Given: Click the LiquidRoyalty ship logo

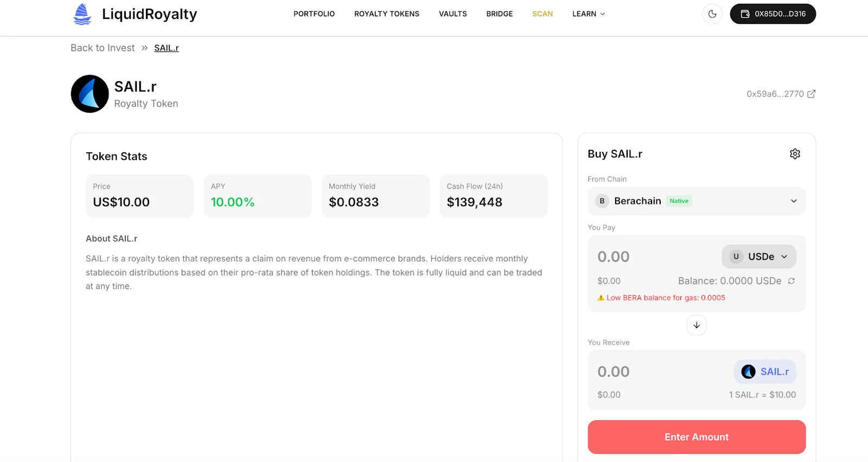Looking at the screenshot, I should coord(82,14).
